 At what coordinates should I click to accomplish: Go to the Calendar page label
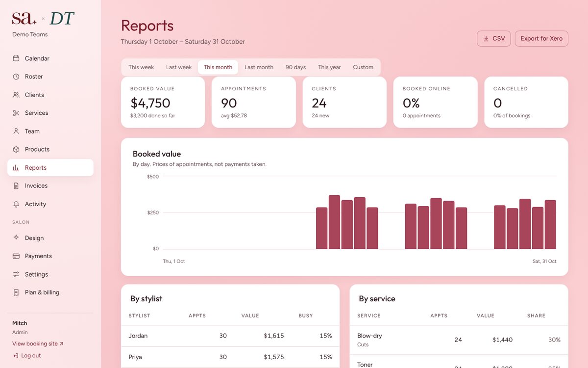tap(37, 58)
